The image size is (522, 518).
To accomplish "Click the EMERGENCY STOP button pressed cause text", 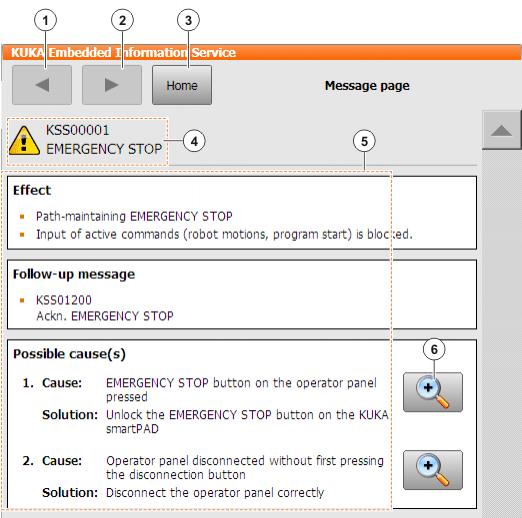I will pos(241,390).
